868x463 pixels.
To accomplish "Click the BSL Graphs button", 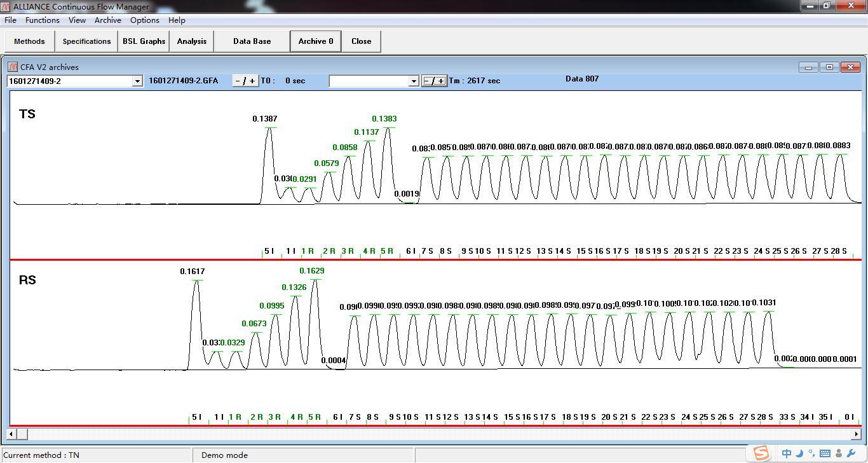I will (144, 41).
